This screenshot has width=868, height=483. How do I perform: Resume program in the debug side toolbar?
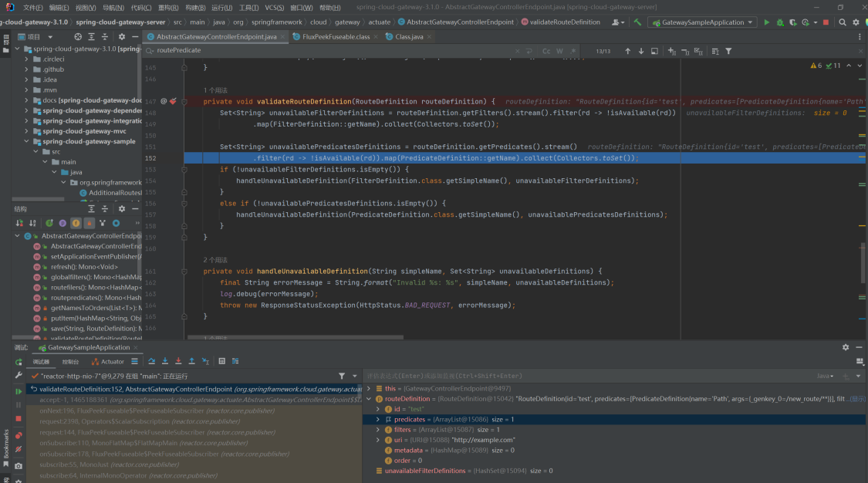coord(19,391)
